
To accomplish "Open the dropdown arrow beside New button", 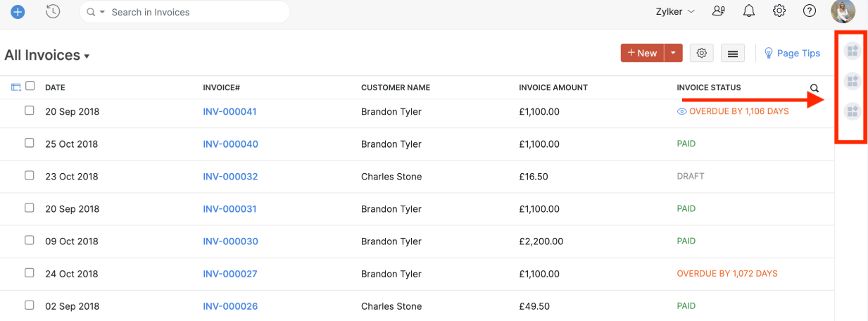I will point(674,53).
